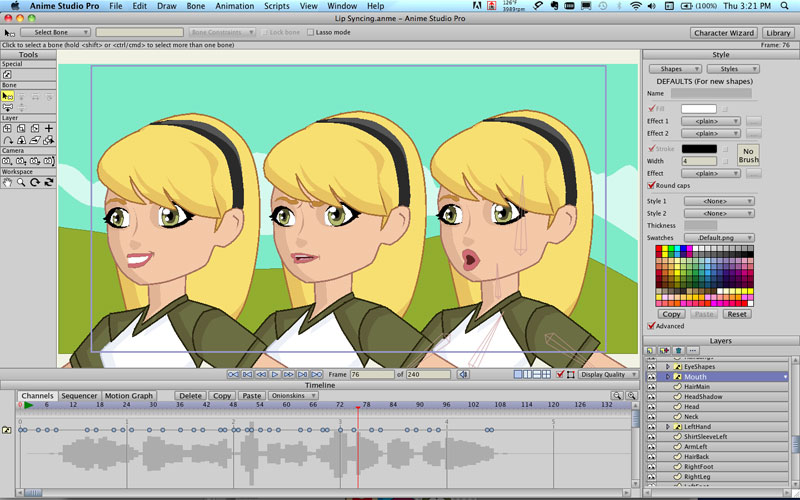Switch to the Sequencer tab
This screenshot has height=500, width=800.
coord(79,395)
